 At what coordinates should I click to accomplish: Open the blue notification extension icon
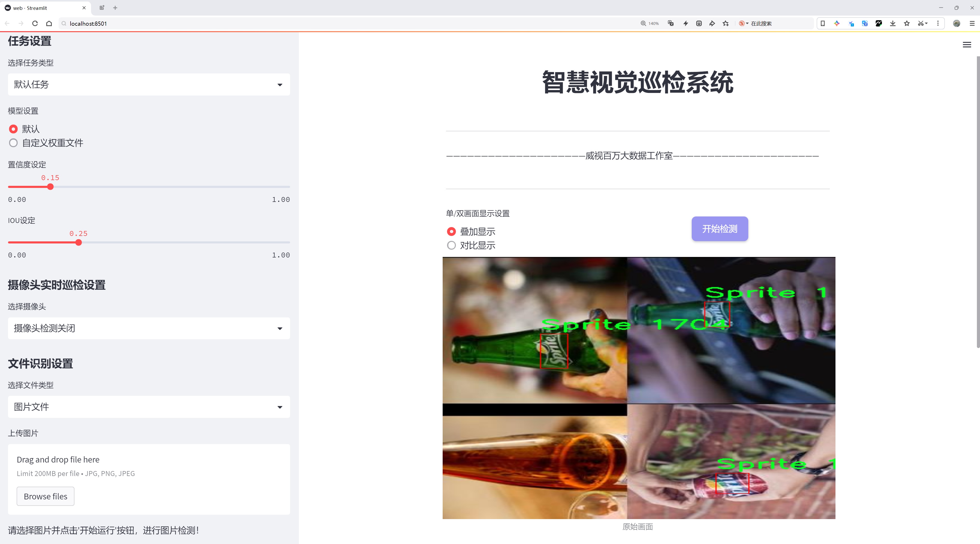(x=851, y=23)
